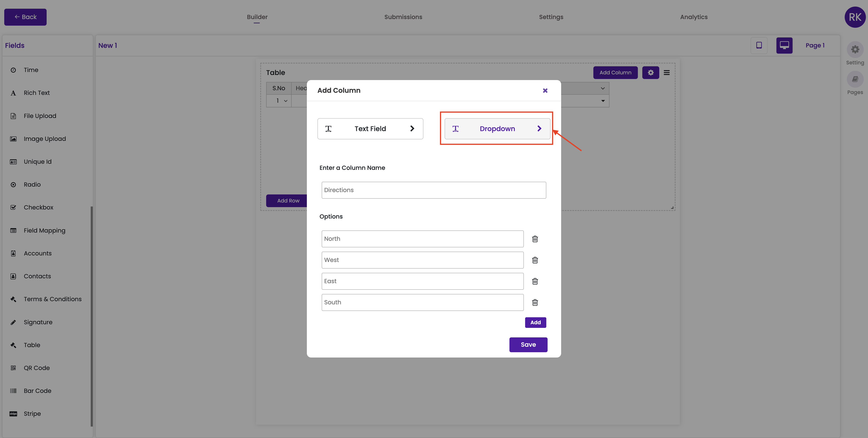Choose the Text Field column type
This screenshot has width=868, height=438.
370,129
